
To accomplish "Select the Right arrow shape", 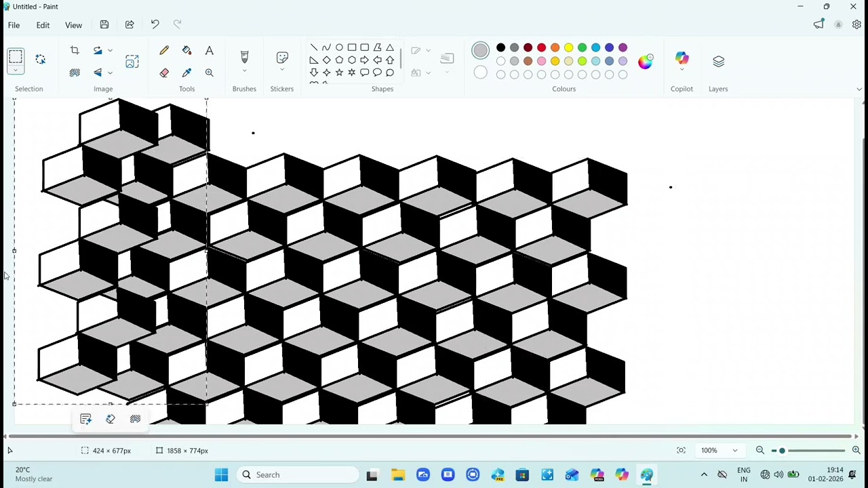I will click(365, 60).
